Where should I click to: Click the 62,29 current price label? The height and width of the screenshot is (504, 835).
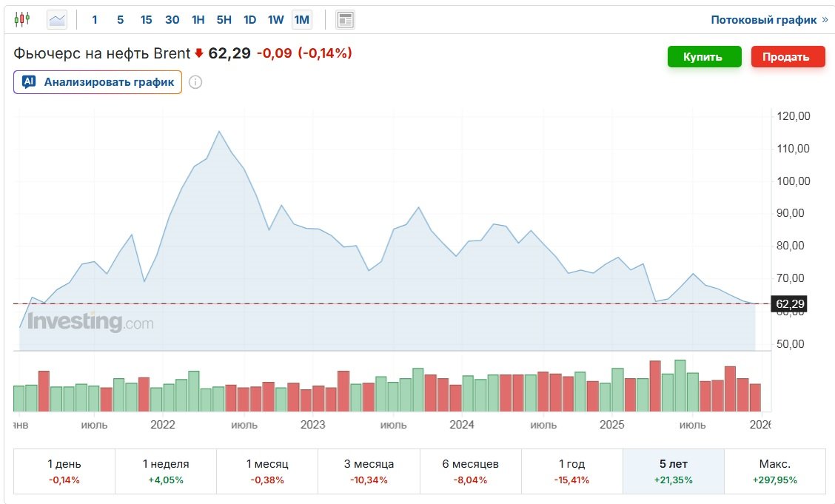788,303
